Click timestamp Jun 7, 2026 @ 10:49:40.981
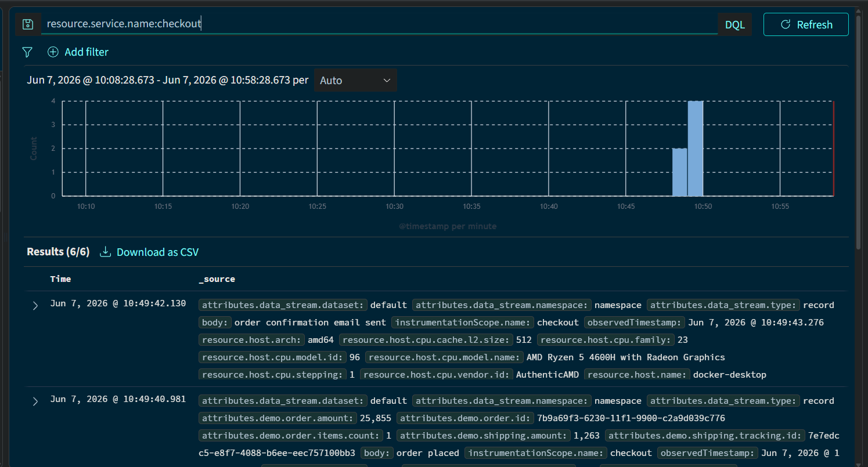Screen dimensions: 868x467 [118, 399]
